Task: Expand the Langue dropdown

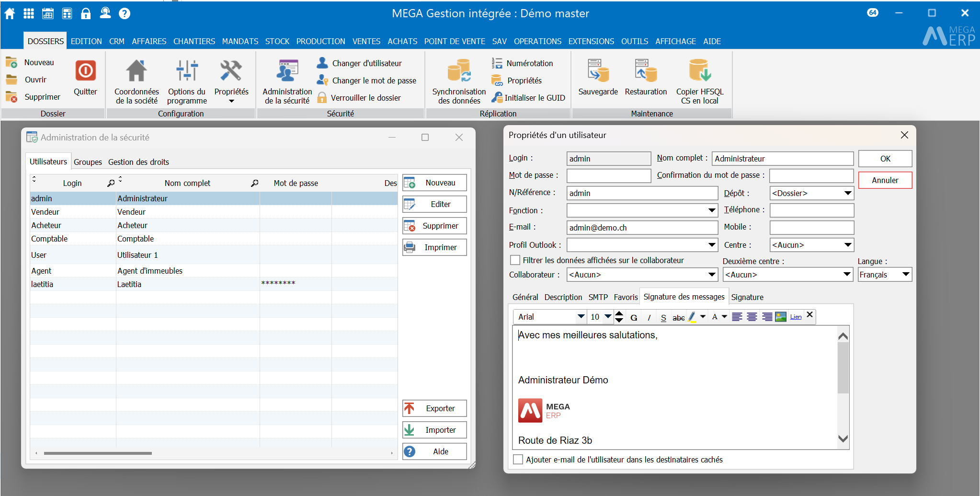Action: [x=905, y=275]
